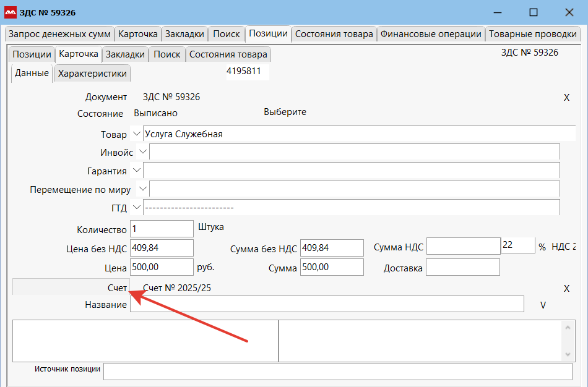Image resolution: width=588 pixels, height=387 pixels.
Task: Select the Характеристики sub-tab
Action: pyautogui.click(x=92, y=74)
